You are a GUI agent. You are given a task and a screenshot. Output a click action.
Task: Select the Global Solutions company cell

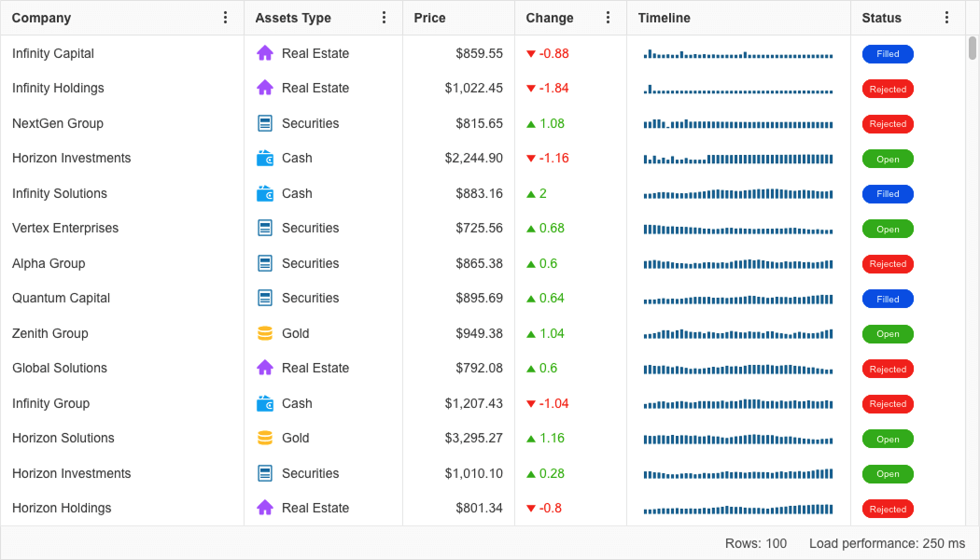point(60,368)
